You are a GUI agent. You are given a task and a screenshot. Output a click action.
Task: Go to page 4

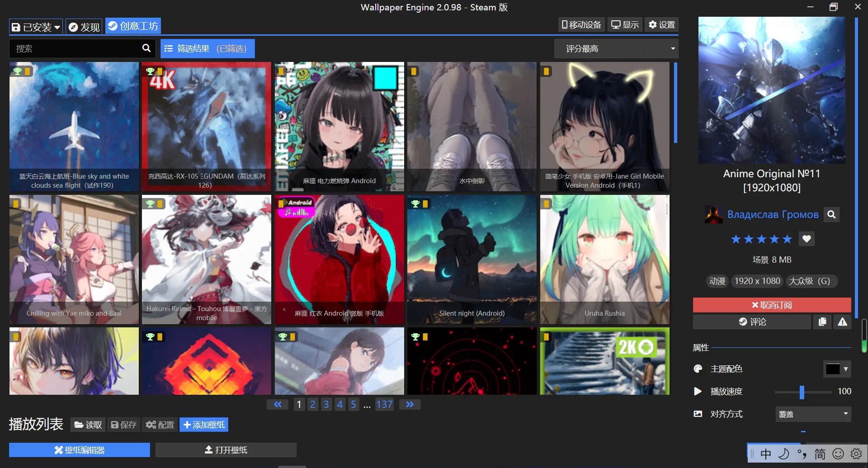point(340,404)
